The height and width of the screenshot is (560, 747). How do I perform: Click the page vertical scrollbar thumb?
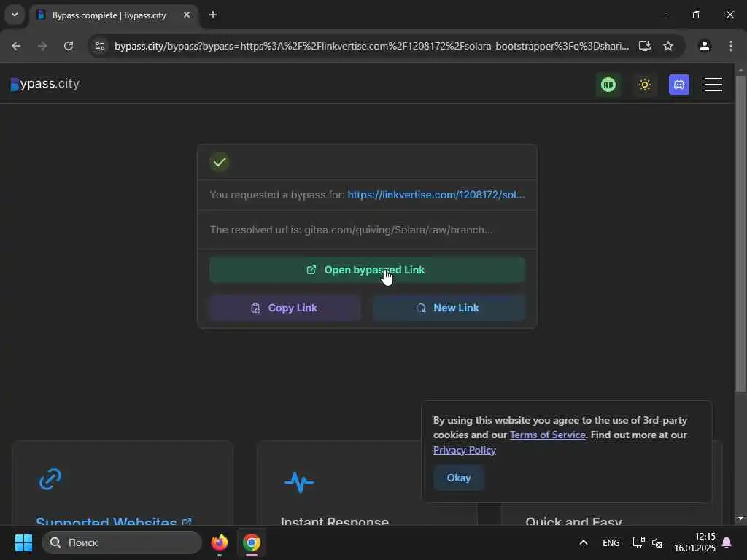740,233
